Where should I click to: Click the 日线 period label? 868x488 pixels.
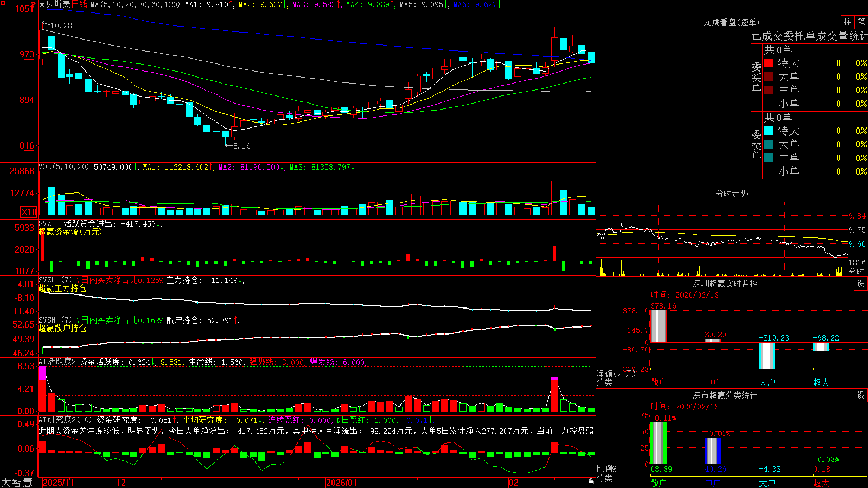coord(79,4)
